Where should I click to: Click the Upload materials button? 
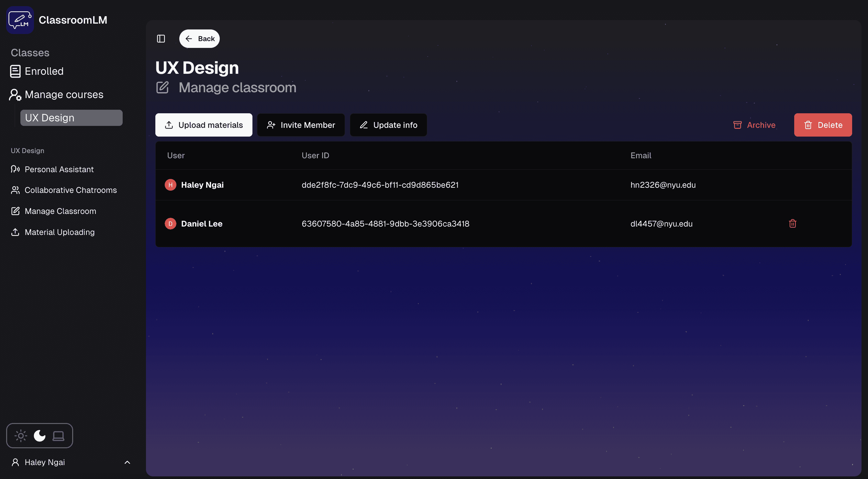(x=204, y=125)
